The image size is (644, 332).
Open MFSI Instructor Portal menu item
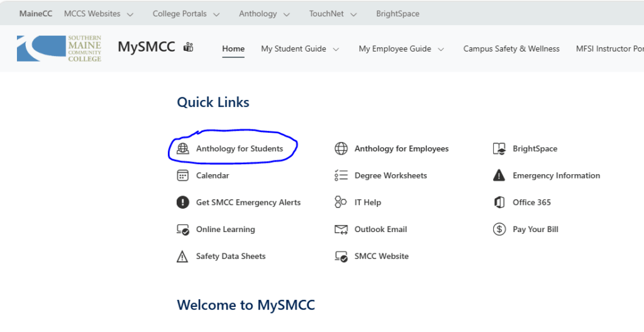point(609,48)
